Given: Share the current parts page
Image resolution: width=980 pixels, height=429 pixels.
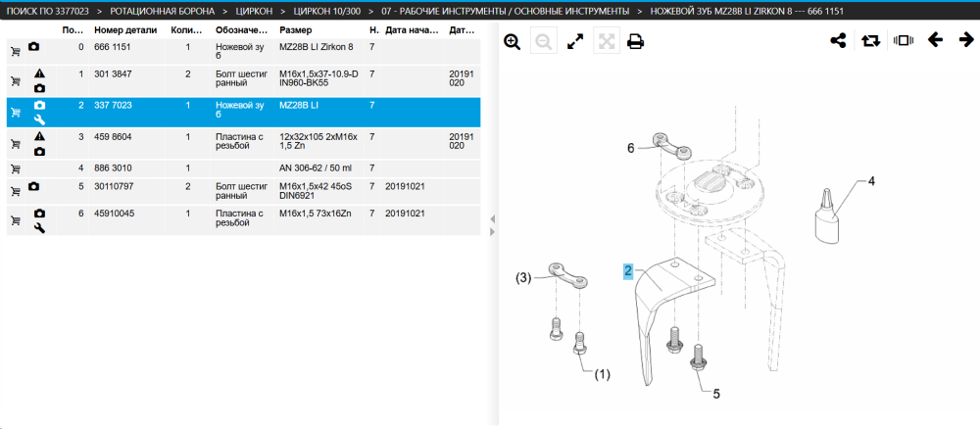Looking at the screenshot, I should point(838,41).
